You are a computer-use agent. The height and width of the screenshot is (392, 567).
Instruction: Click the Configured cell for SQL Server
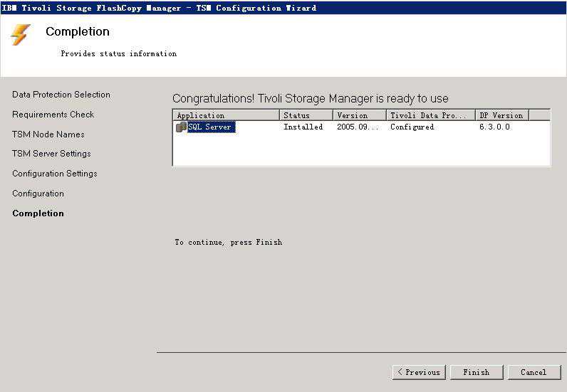tap(412, 127)
